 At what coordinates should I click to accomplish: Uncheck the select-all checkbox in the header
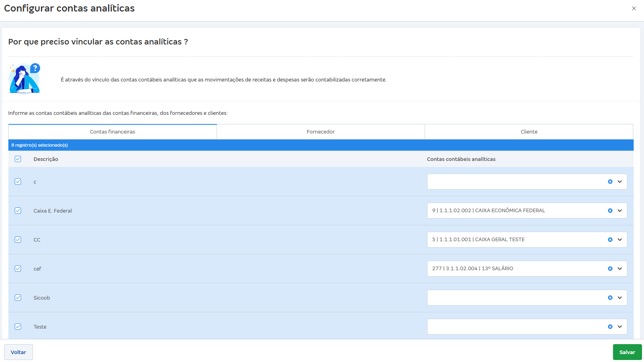pyautogui.click(x=18, y=159)
